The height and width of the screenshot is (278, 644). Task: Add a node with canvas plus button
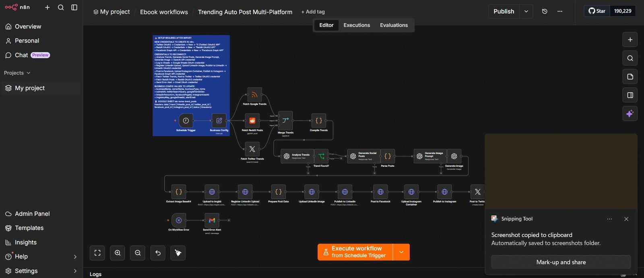click(630, 40)
